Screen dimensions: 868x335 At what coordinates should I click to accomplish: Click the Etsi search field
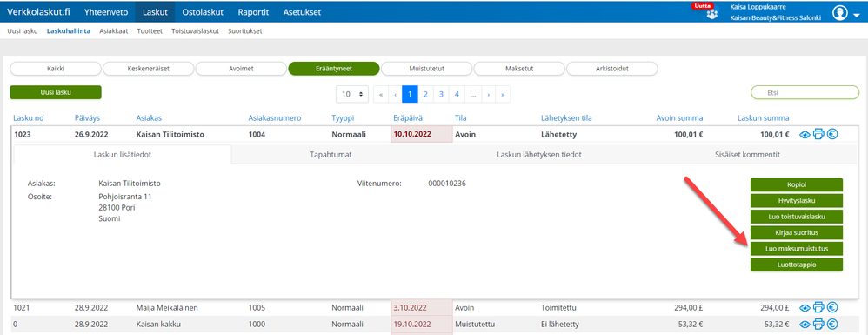click(805, 93)
